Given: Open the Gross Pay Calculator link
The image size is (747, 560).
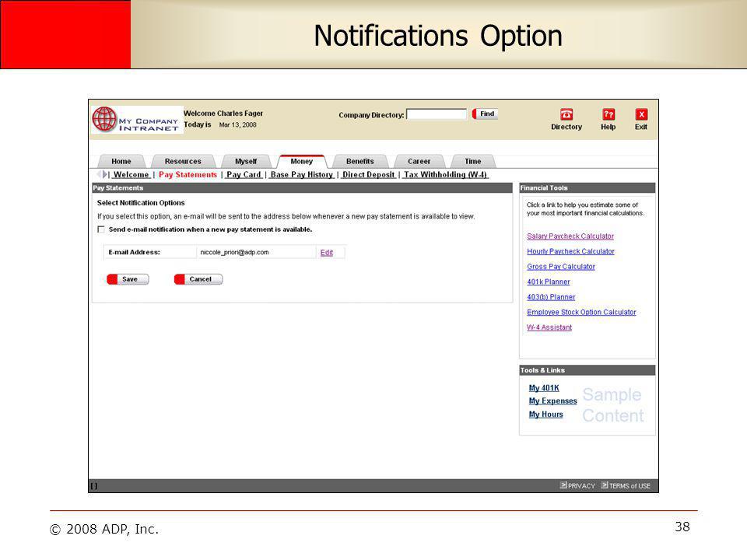Looking at the screenshot, I should click(561, 267).
